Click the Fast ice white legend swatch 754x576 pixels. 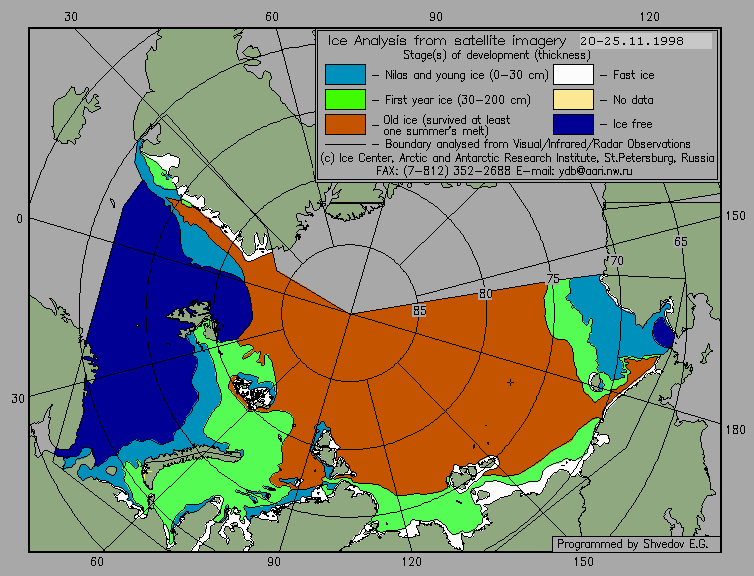(573, 75)
